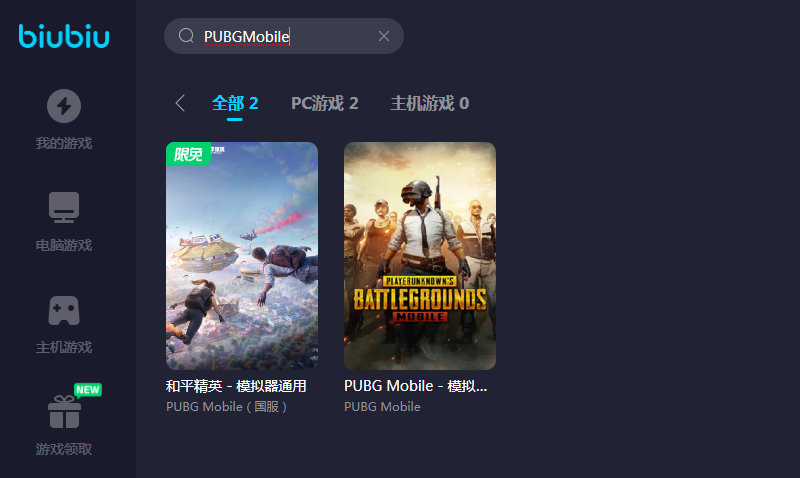Switch to the PC游戏 2 tab
The width and height of the screenshot is (800, 478).
pos(324,104)
